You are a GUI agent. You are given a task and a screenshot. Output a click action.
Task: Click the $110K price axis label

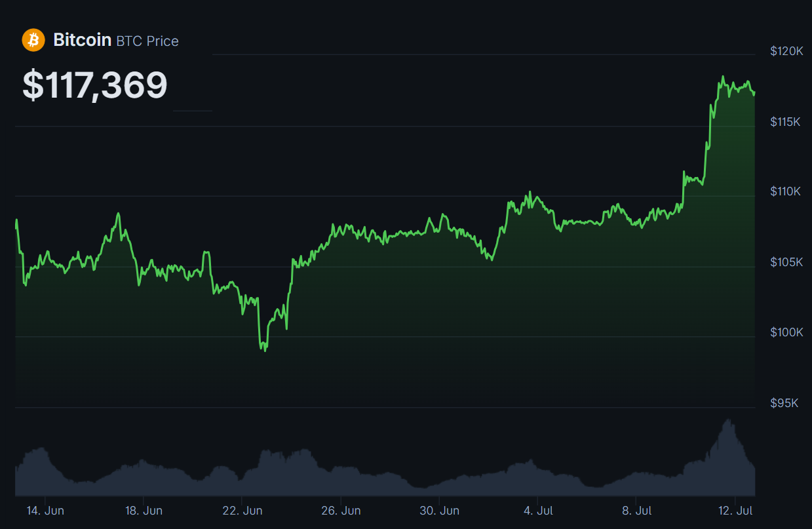[786, 191]
